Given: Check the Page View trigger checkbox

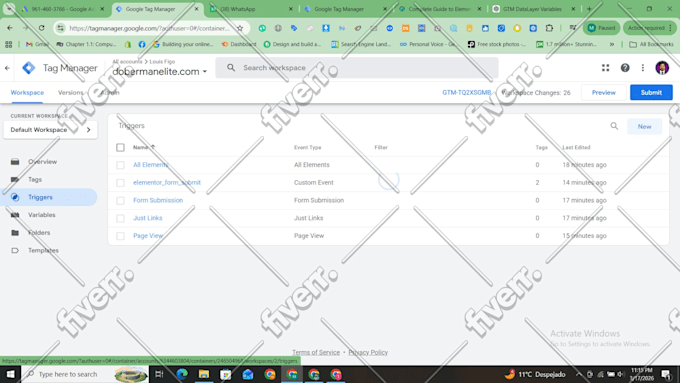Looking at the screenshot, I should (121, 236).
